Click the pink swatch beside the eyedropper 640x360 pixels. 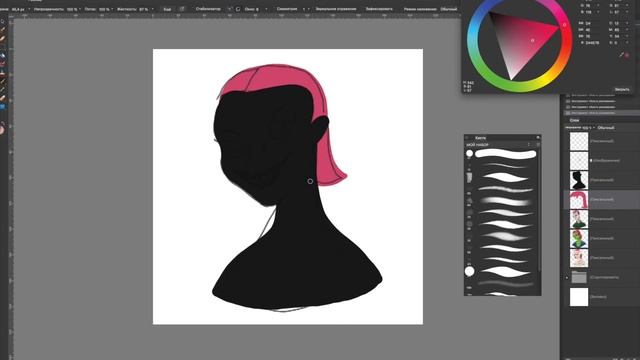pos(627,55)
